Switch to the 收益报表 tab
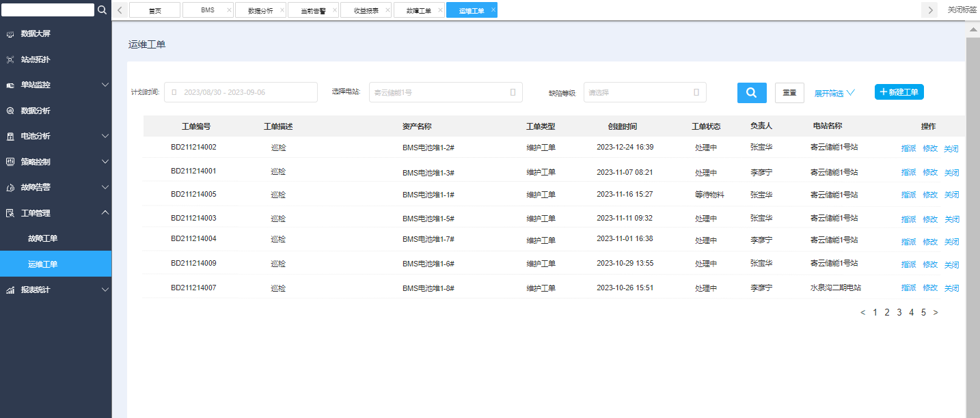This screenshot has width=980, height=418. [x=366, y=10]
